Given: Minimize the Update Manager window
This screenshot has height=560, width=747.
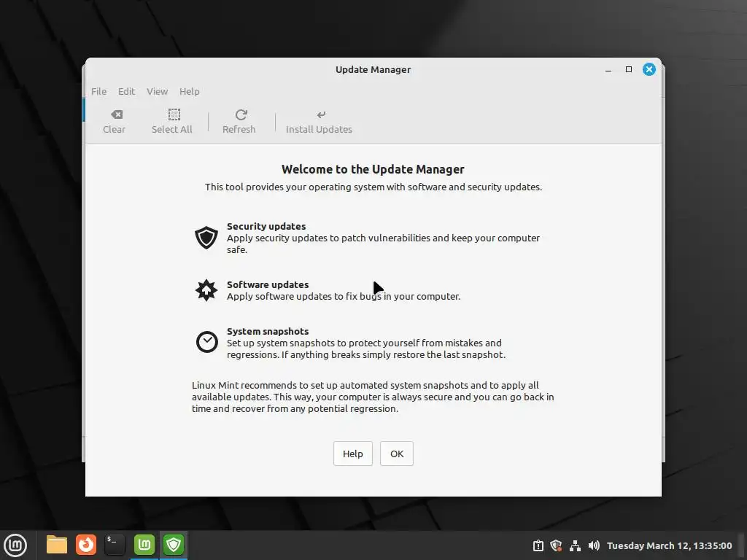Looking at the screenshot, I should click(x=608, y=69).
